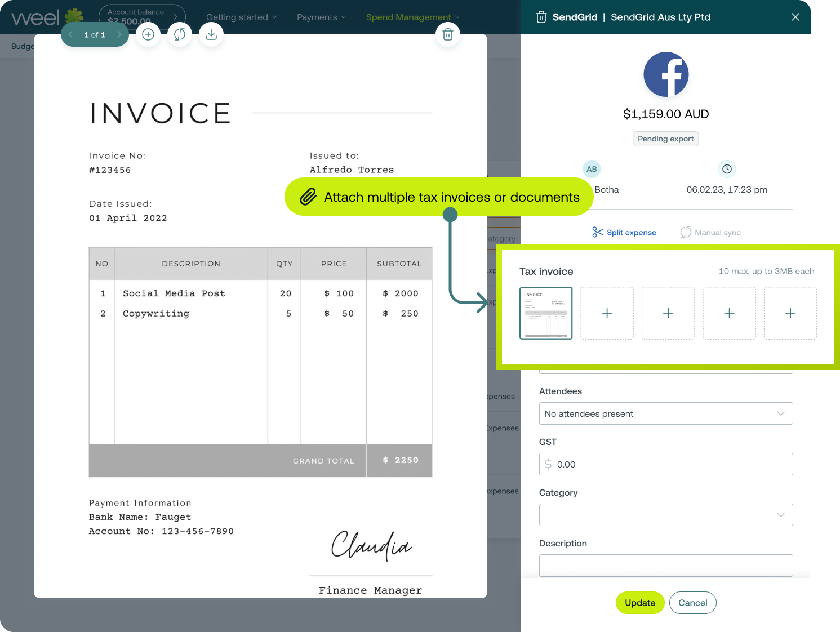Click the clock icon above transaction date
This screenshot has height=632, width=840.
[x=727, y=169]
